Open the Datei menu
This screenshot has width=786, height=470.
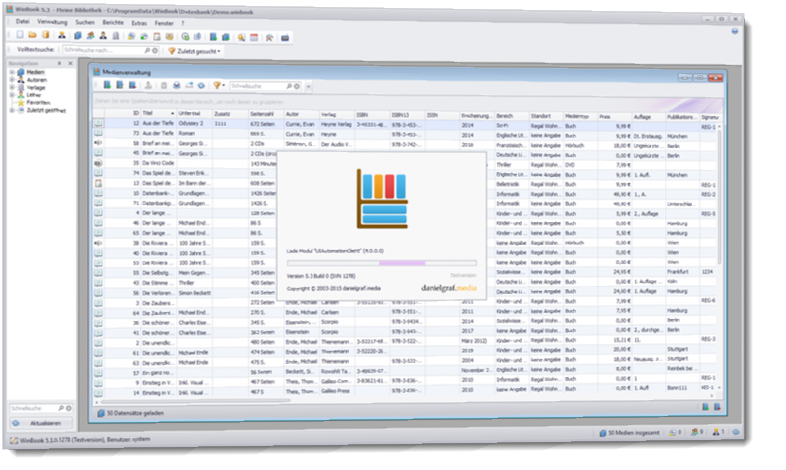(x=23, y=22)
